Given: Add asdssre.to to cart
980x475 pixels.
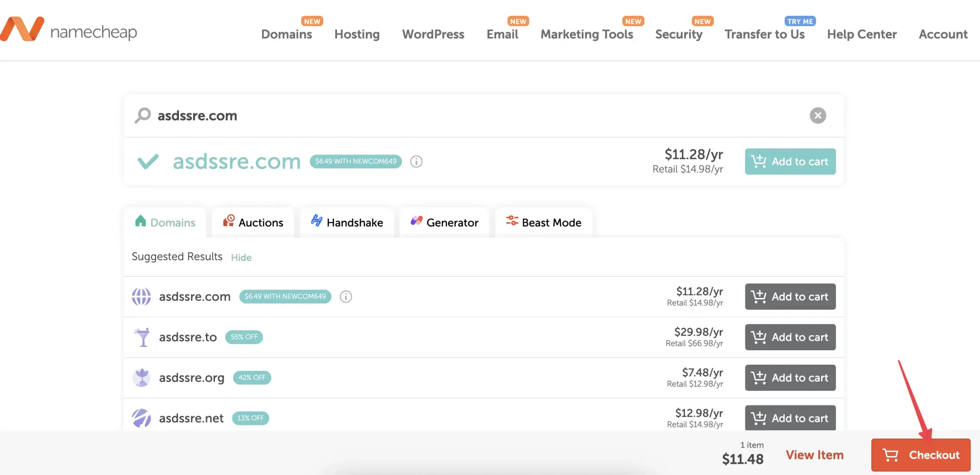Looking at the screenshot, I should coord(790,337).
